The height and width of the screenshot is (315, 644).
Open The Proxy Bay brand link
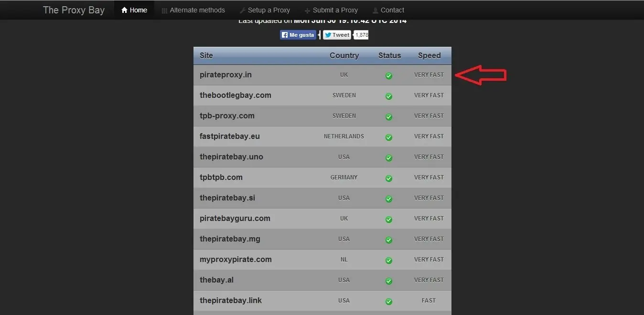(74, 10)
